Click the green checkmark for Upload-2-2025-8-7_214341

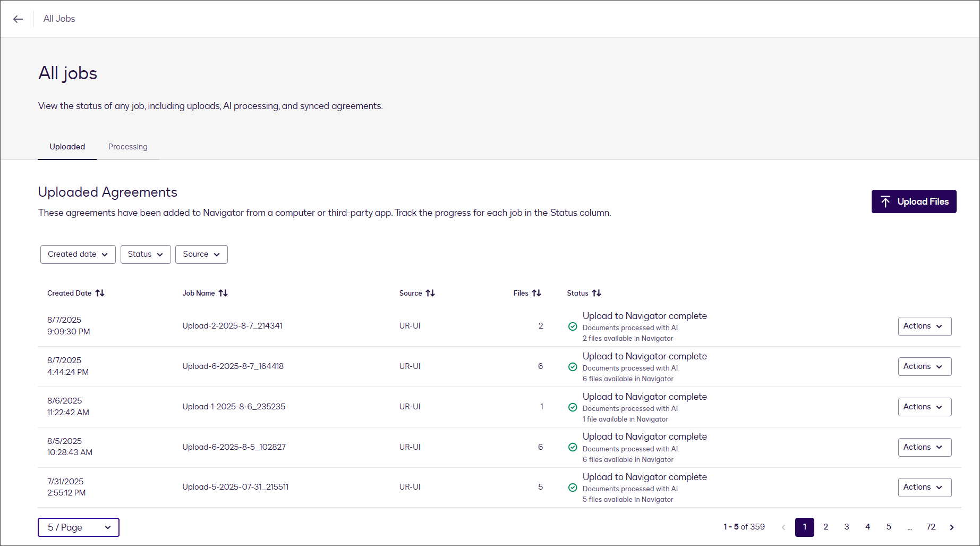click(x=573, y=326)
